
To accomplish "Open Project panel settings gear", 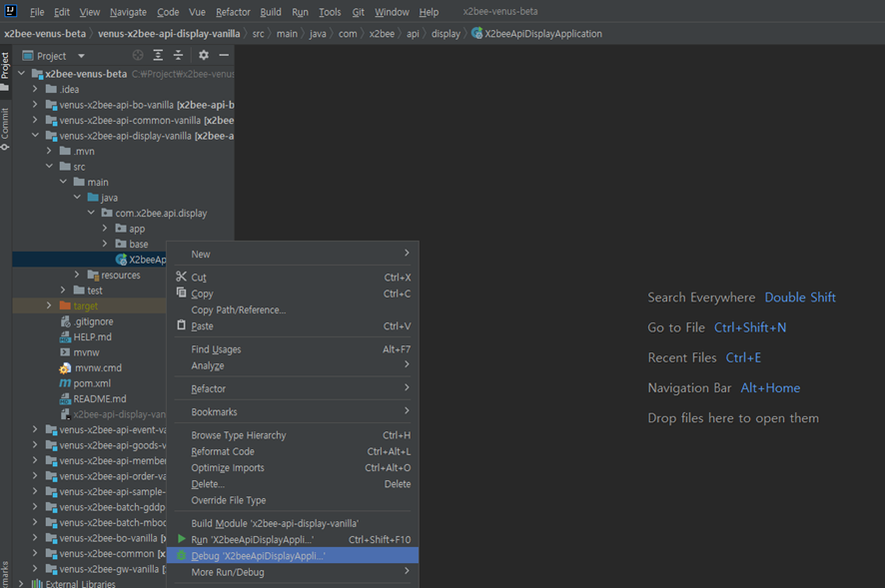I will 204,56.
